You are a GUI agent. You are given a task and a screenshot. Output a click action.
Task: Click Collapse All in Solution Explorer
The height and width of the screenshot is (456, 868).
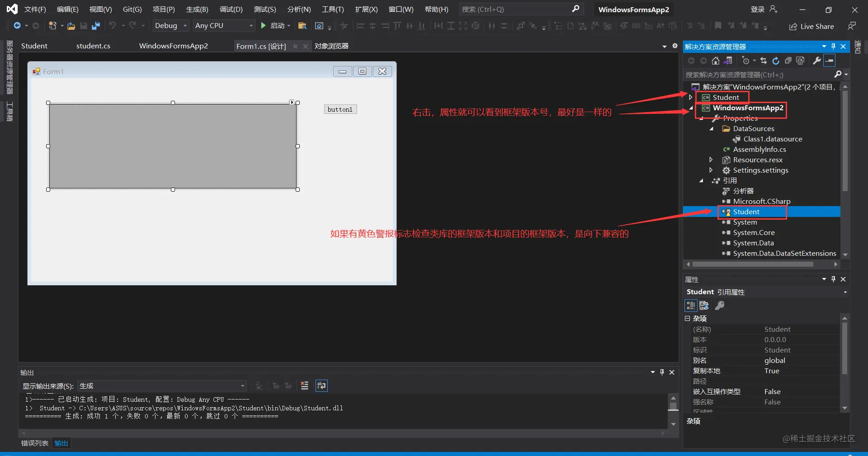click(788, 61)
